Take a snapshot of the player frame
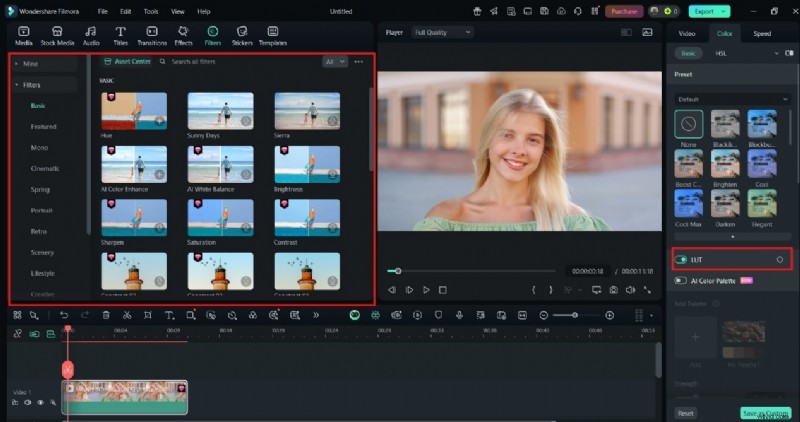Screen dimensions: 800x422 [x=613, y=290]
